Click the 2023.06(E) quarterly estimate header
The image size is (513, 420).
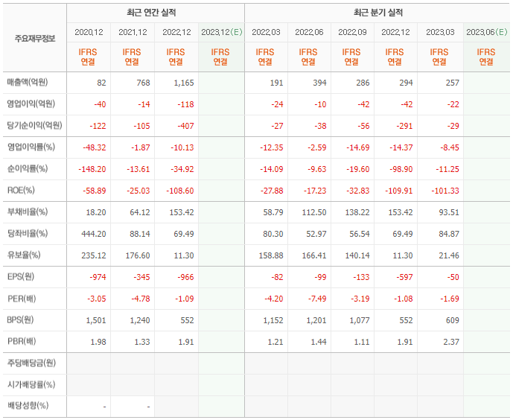(486, 32)
